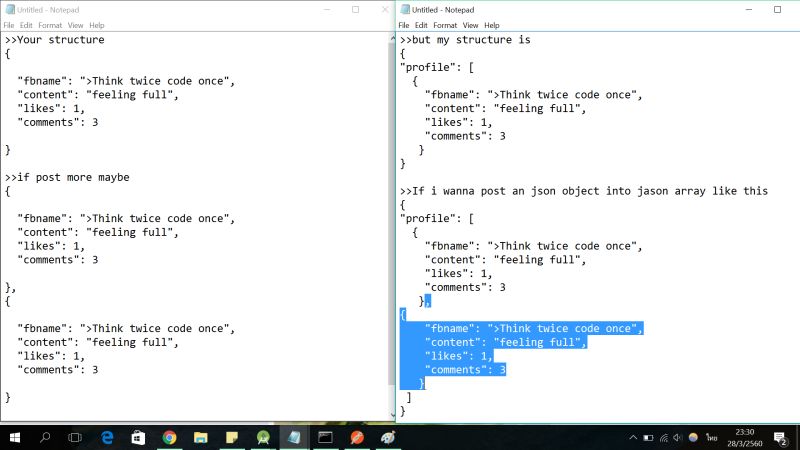Viewport: 800px width, 450px height.
Task: Click the '},' line in left Notepad
Action: pyautogui.click(x=10, y=288)
